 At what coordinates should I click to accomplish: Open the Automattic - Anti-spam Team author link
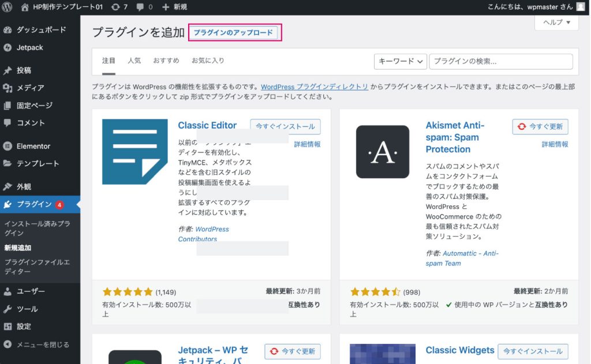pos(462,258)
